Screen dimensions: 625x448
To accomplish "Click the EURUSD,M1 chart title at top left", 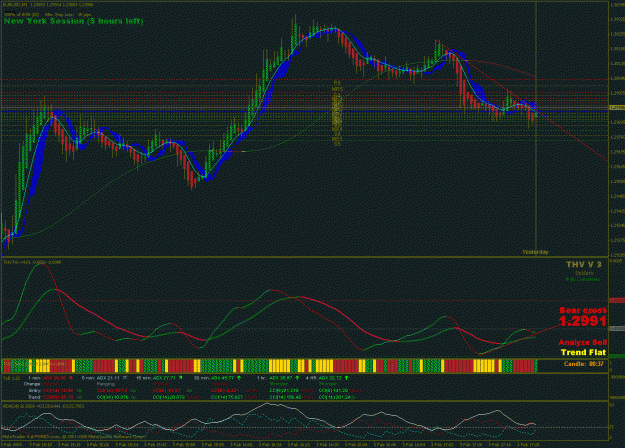I will (49, 5).
